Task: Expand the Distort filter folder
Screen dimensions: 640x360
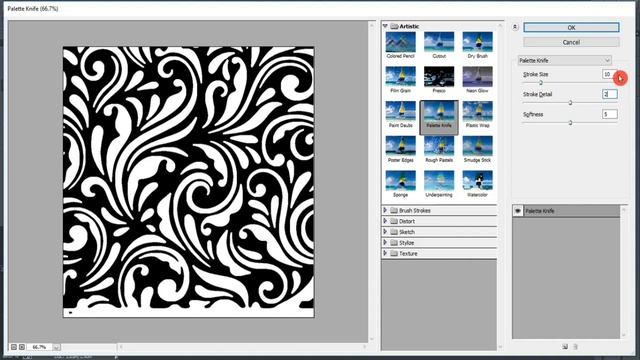Action: (385, 221)
